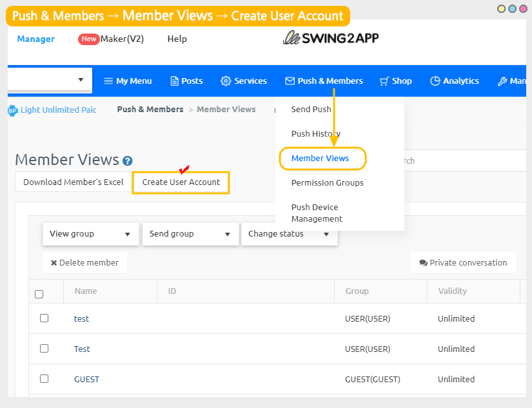The image size is (532, 408).
Task: Open the Shop cart menu
Action: tap(395, 81)
